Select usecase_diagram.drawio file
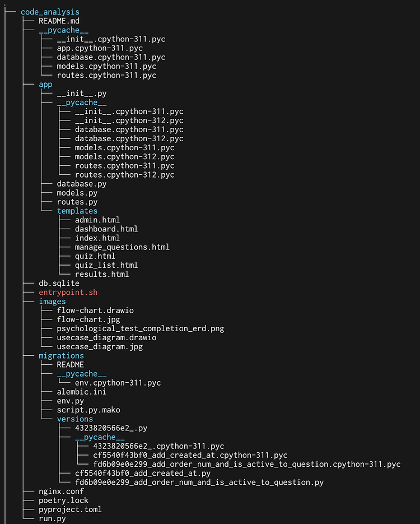Viewport: 420px width, 524px height. click(x=106, y=337)
